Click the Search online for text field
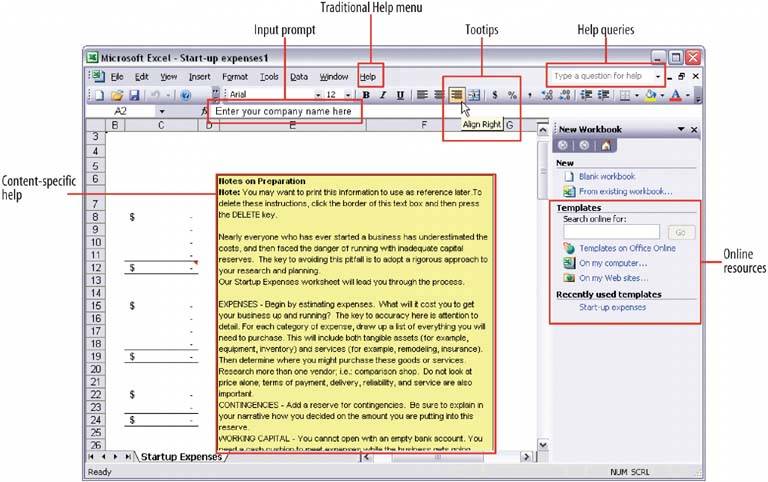Screen dimensions: 768x482 click(x=611, y=232)
